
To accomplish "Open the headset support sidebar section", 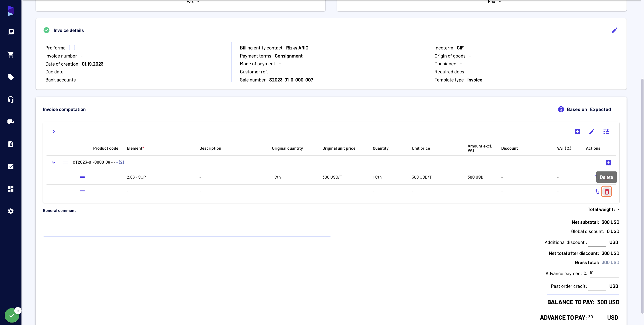I will 11,99.
